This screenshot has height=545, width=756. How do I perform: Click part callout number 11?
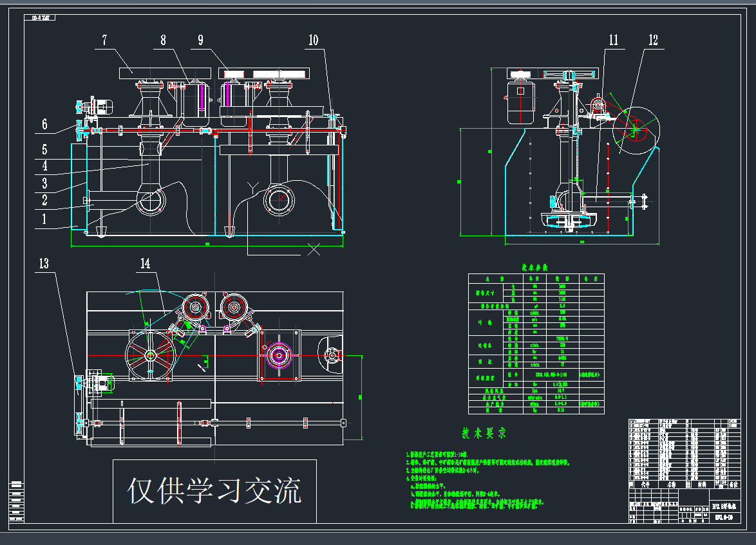tap(613, 41)
